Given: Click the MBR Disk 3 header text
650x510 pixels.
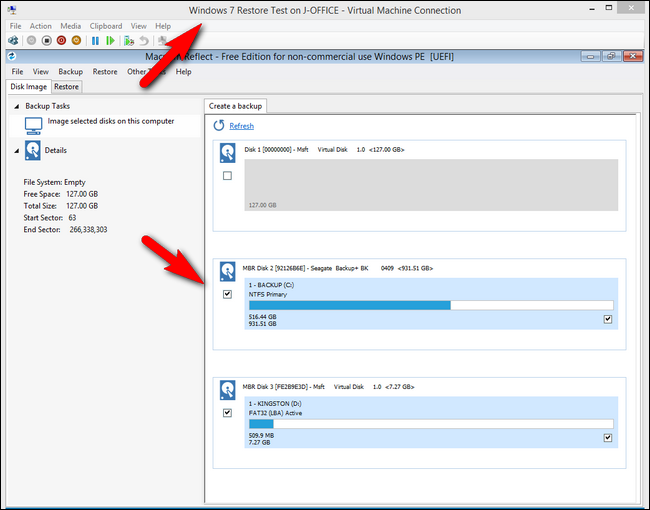Looking at the screenshot, I should pyautogui.click(x=328, y=387).
